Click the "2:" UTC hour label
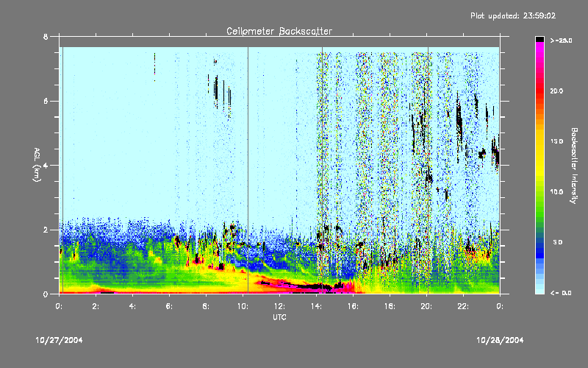This screenshot has width=588, height=368. pyautogui.click(x=96, y=306)
